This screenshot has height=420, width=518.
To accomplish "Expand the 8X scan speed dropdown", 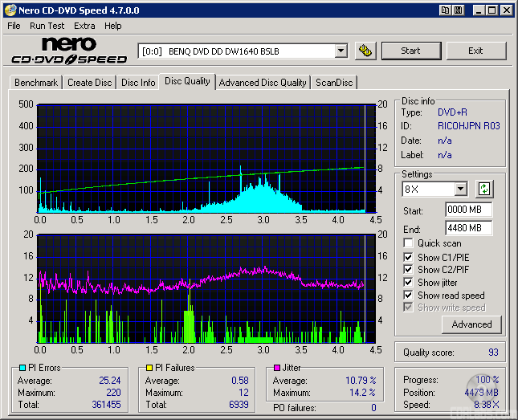I will click(460, 190).
